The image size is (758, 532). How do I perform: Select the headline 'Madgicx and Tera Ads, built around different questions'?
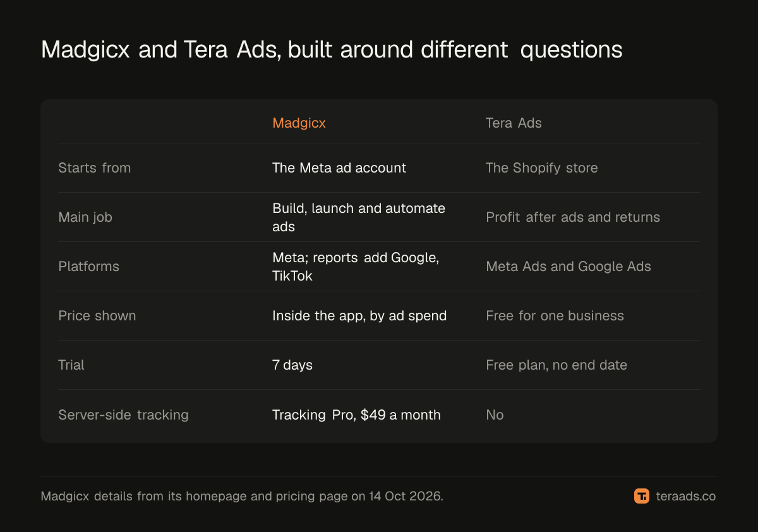point(332,49)
